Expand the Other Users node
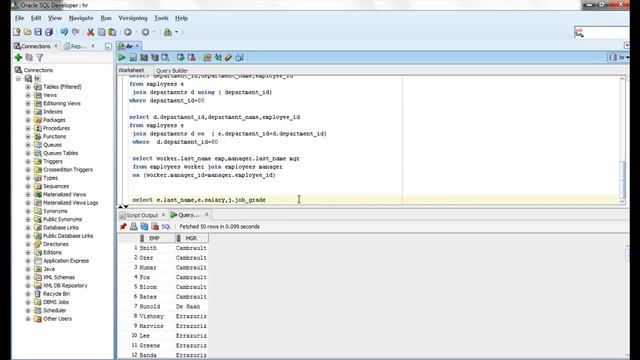The height and width of the screenshot is (360, 640). pos(28,319)
